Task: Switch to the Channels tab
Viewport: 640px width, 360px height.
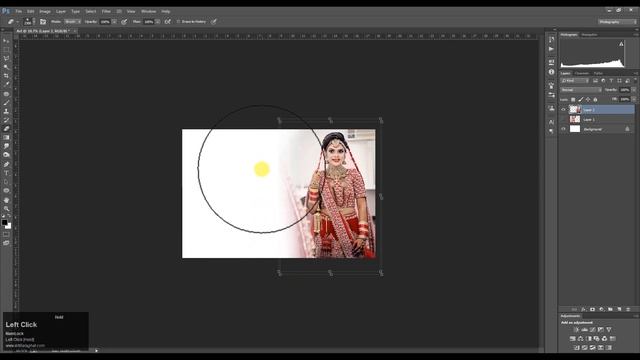Action: point(582,73)
